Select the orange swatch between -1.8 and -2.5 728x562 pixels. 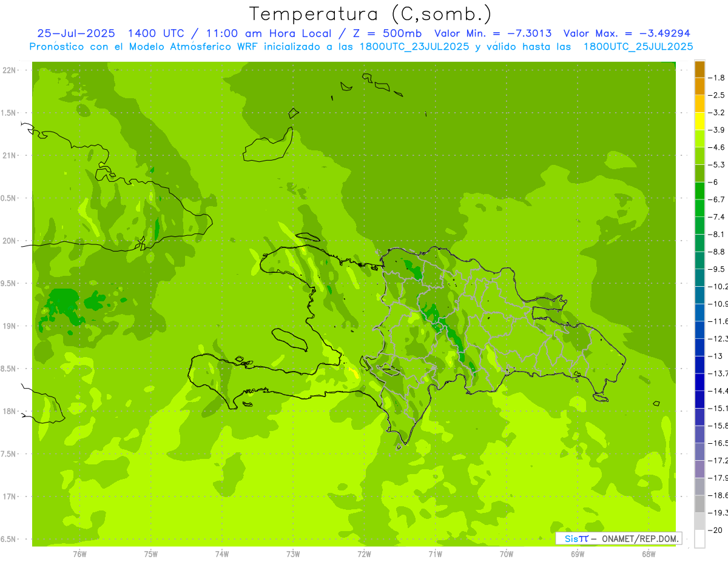pyautogui.click(x=699, y=87)
